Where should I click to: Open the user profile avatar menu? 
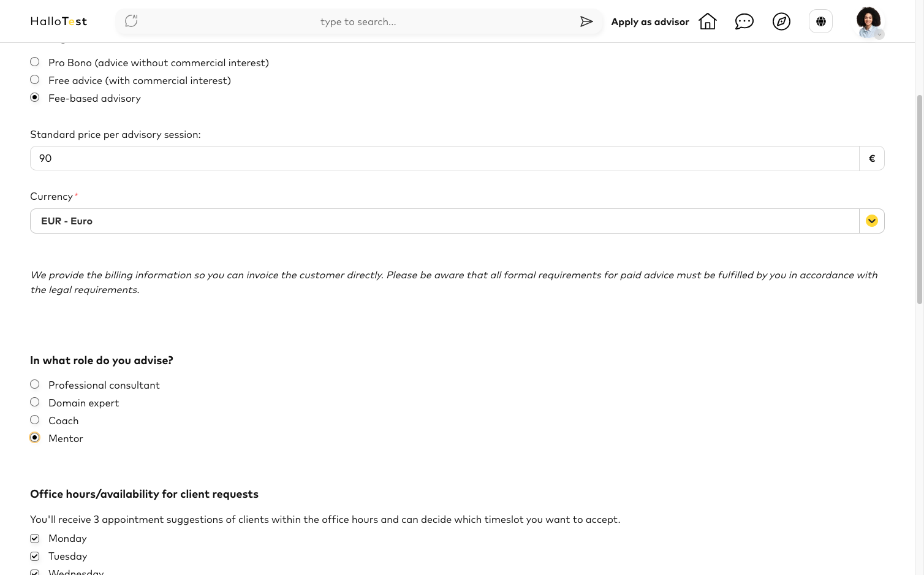(x=869, y=22)
